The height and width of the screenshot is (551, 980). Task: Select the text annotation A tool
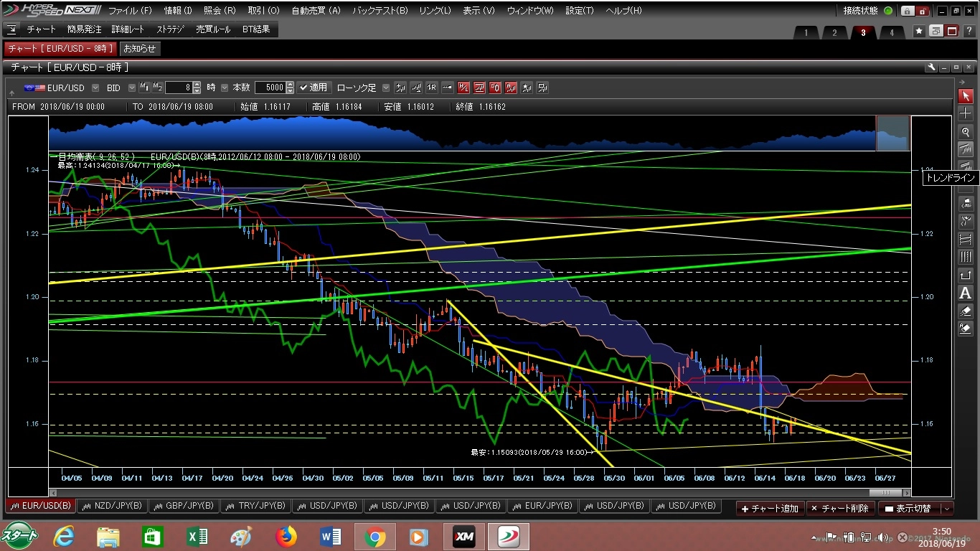coord(966,293)
